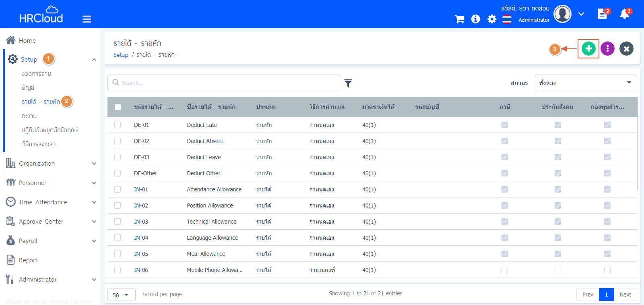Click the settings gear icon in header
This screenshot has height=305, width=644.
(491, 19)
